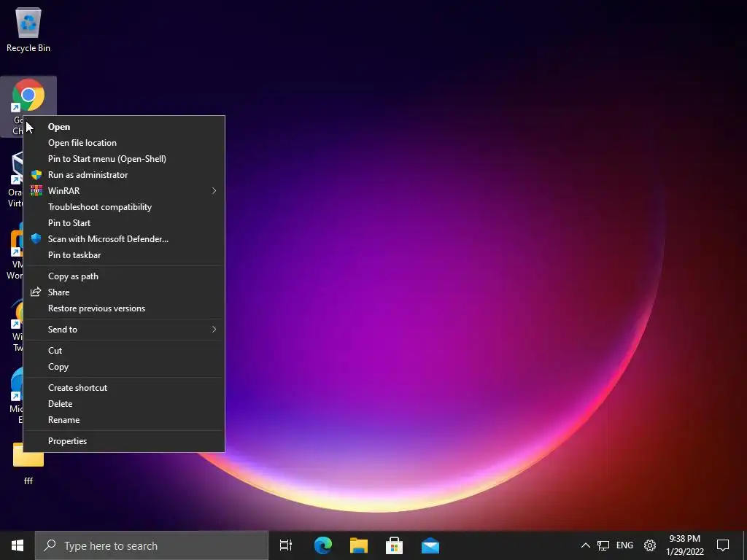Screen dimensions: 747x560
Task: Click the Type here to search box
Action: click(x=152, y=545)
